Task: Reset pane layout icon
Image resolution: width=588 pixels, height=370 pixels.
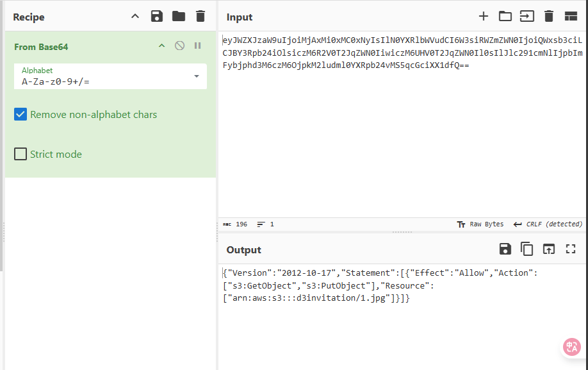Action: point(571,17)
